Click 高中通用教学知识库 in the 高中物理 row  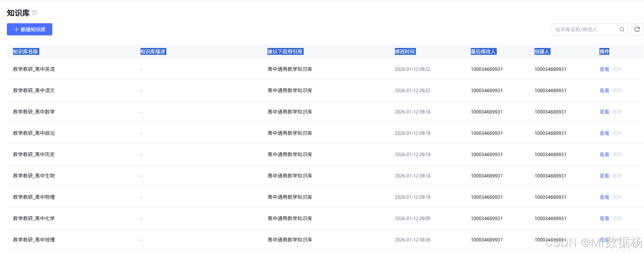click(x=290, y=197)
